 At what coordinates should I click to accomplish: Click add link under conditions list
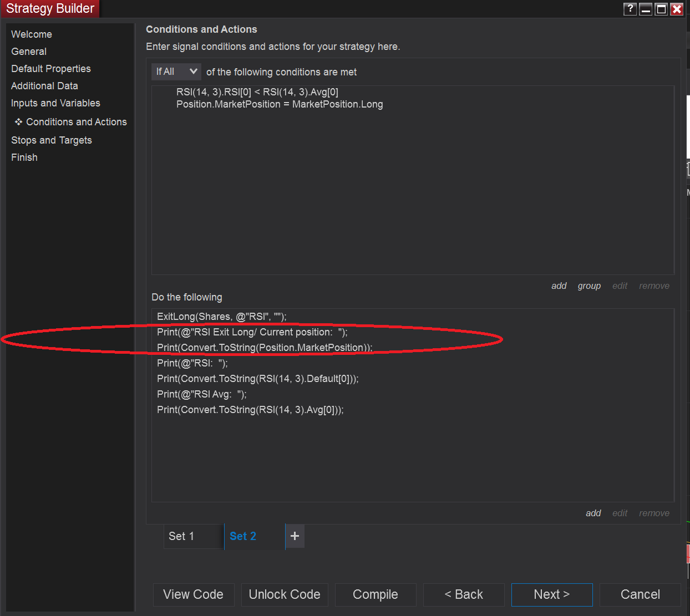(x=559, y=286)
